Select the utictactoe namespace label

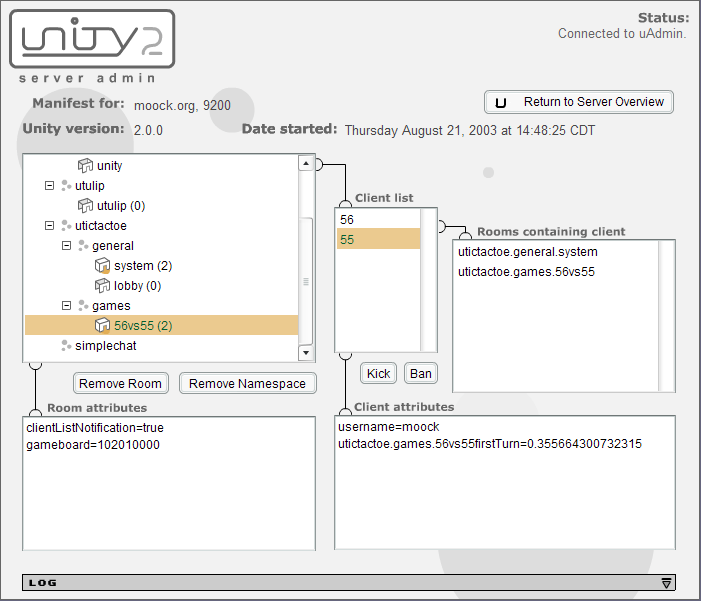point(101,226)
